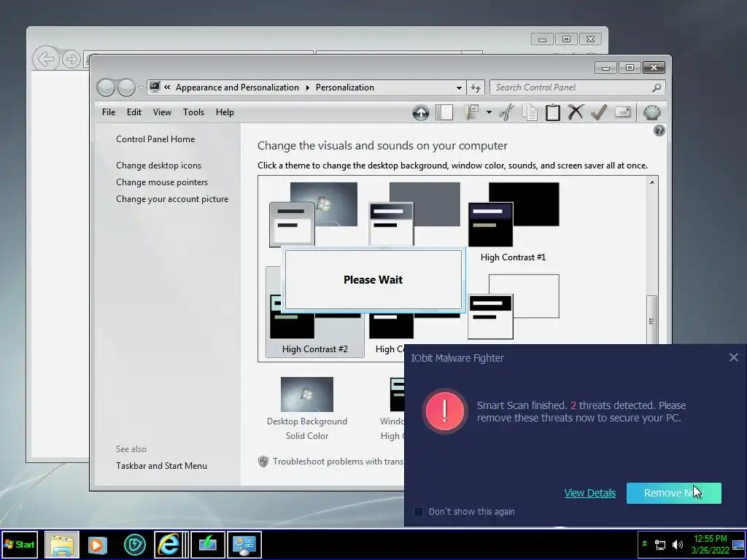Click Troubleshoot problems with transparency link
Screen dimensions: 747x560
pyautogui.click(x=337, y=462)
